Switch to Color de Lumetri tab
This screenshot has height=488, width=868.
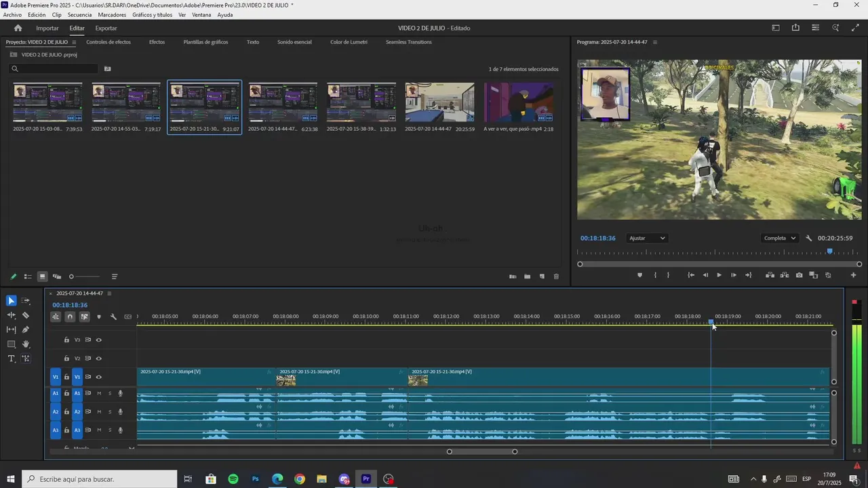point(349,42)
